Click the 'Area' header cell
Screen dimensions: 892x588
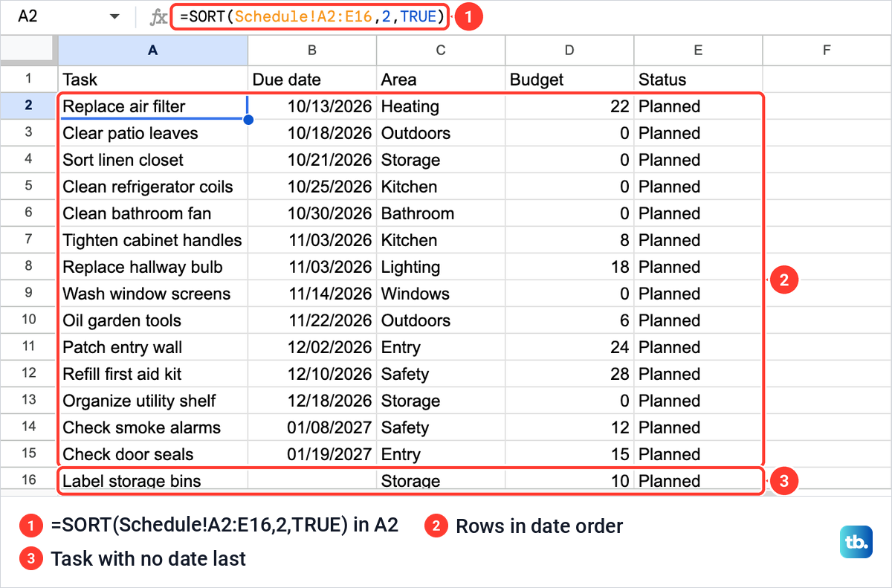441,79
